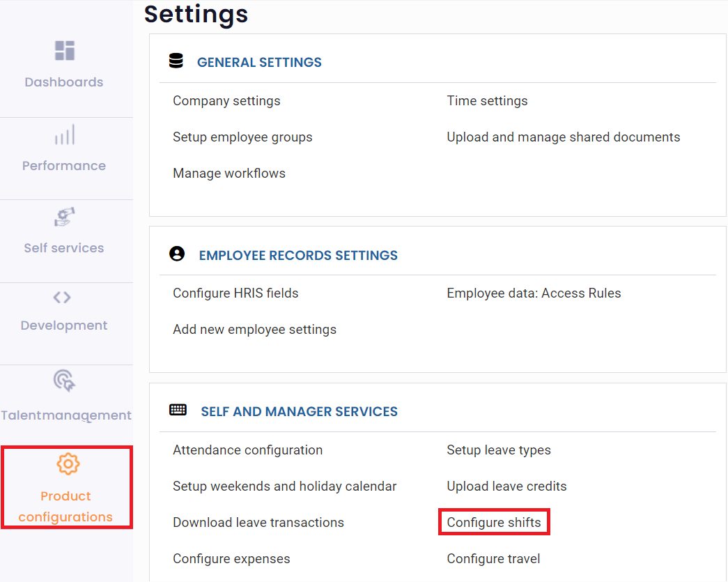The height and width of the screenshot is (582, 728).
Task: Click the keyboard icon beside SELF AND MANAGER SERVICES
Action: [x=178, y=410]
